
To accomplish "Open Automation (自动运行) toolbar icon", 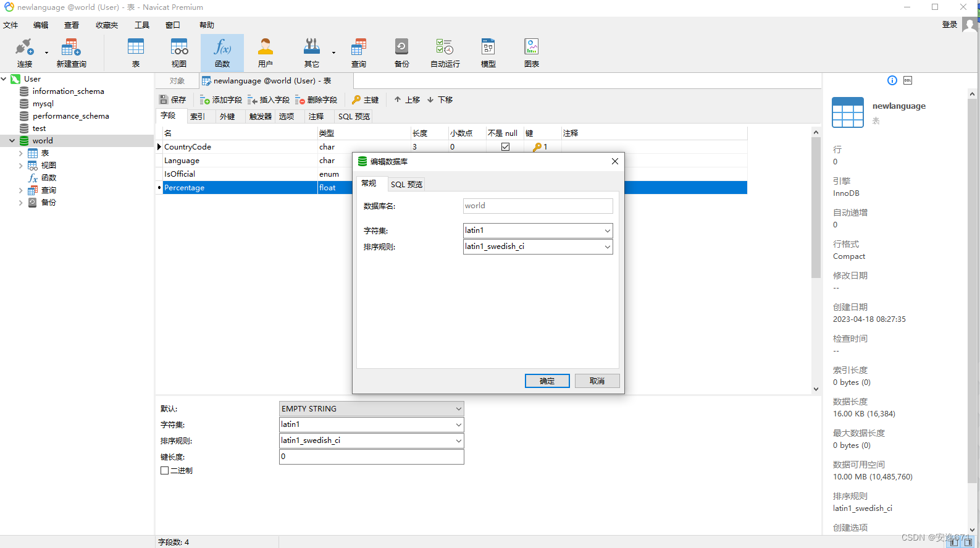I will click(445, 53).
